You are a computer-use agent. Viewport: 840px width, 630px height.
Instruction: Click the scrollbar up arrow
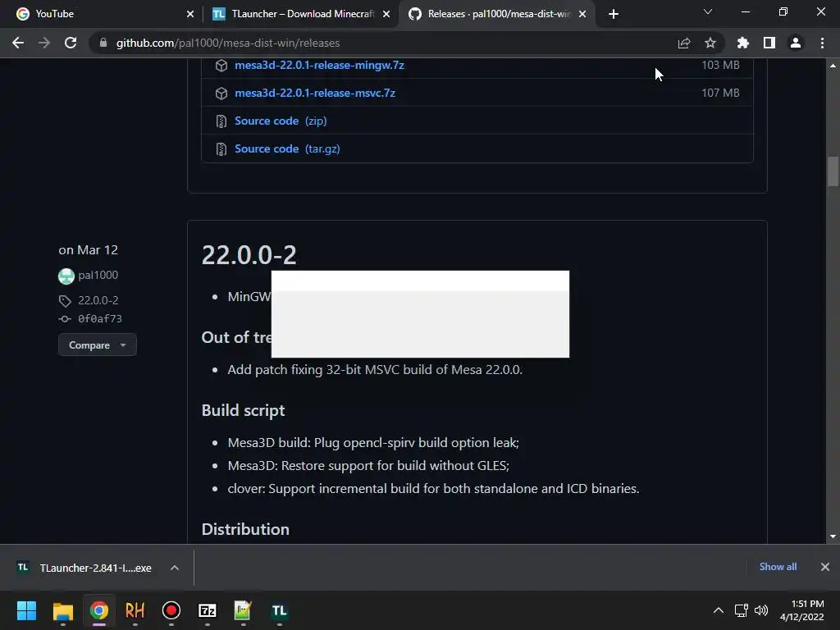(x=833, y=66)
